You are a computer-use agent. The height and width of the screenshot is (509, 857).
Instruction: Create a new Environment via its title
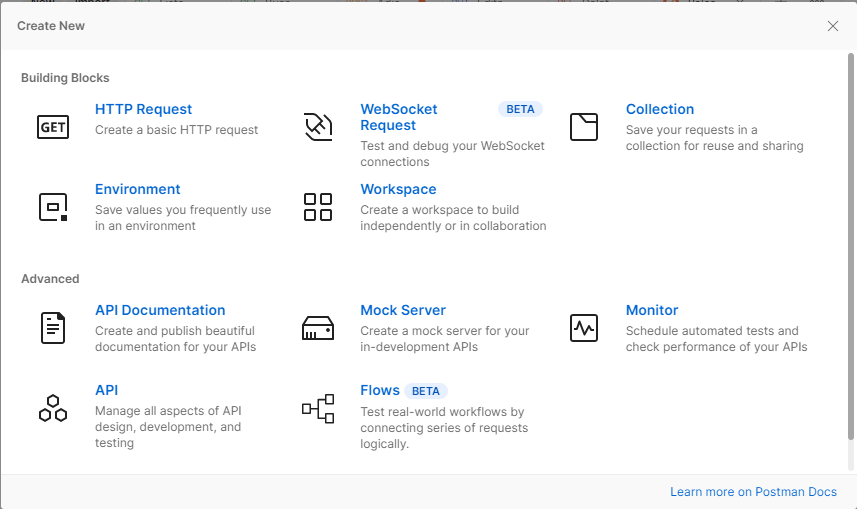138,189
